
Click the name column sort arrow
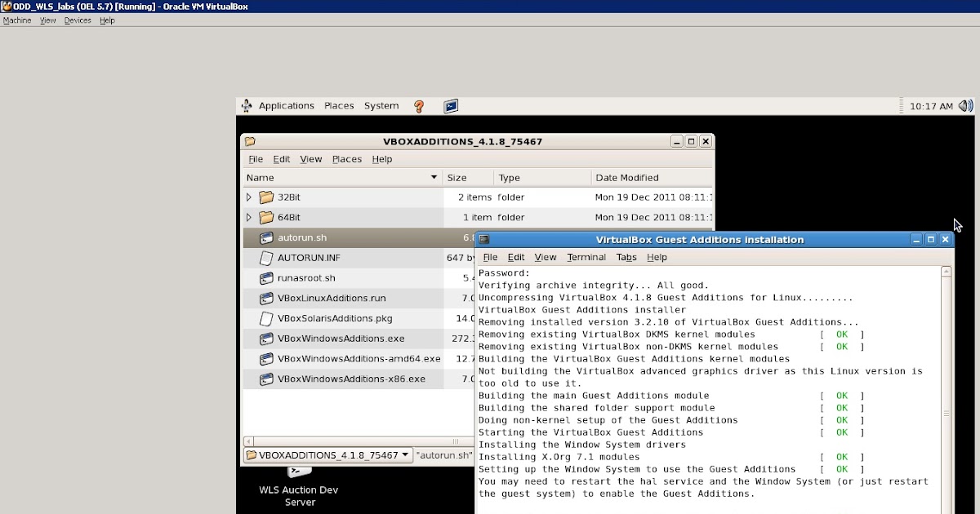[x=434, y=178]
